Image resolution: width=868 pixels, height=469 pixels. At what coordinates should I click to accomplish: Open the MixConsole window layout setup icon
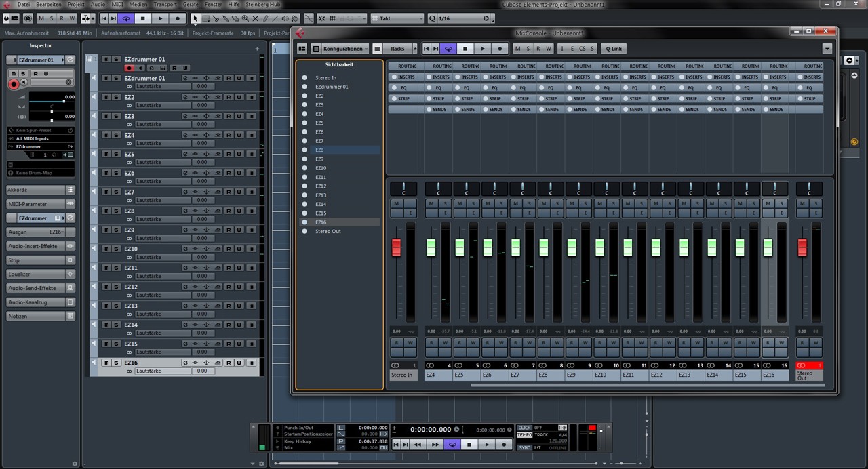(302, 49)
